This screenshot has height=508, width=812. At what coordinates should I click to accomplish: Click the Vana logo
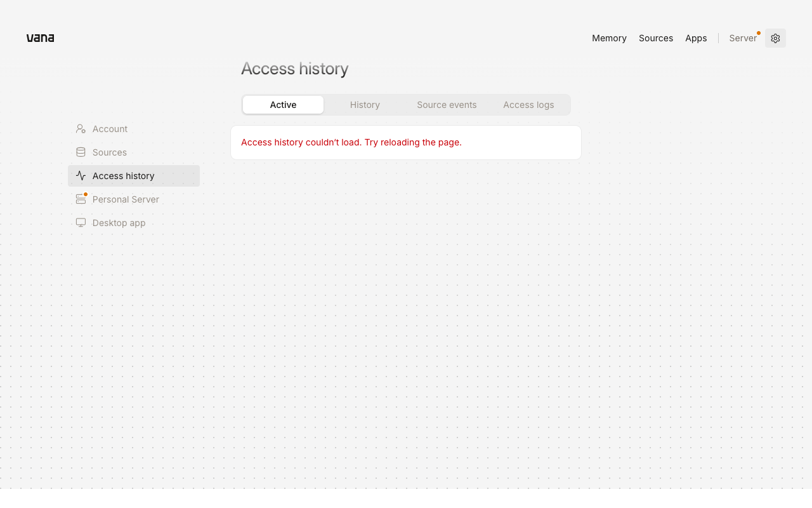point(40,38)
